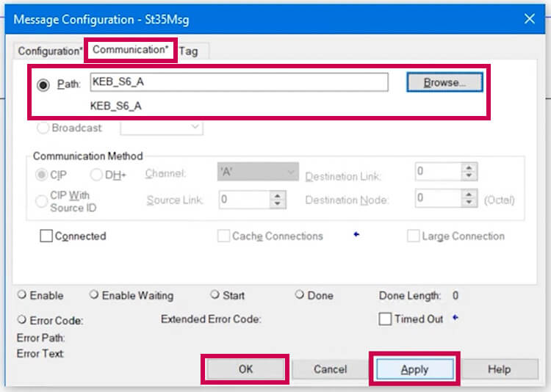Select the DH+ communication method

[x=96, y=175]
